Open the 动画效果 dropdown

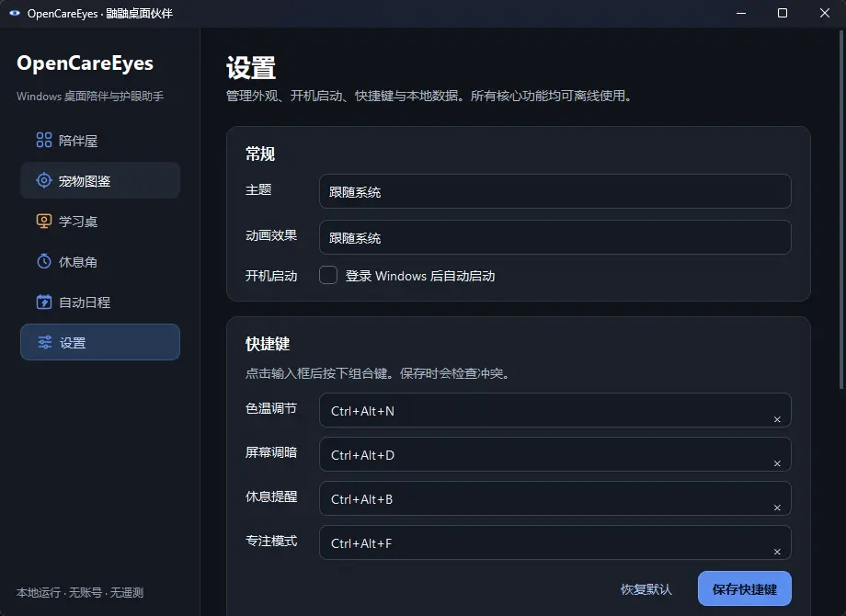[555, 237]
